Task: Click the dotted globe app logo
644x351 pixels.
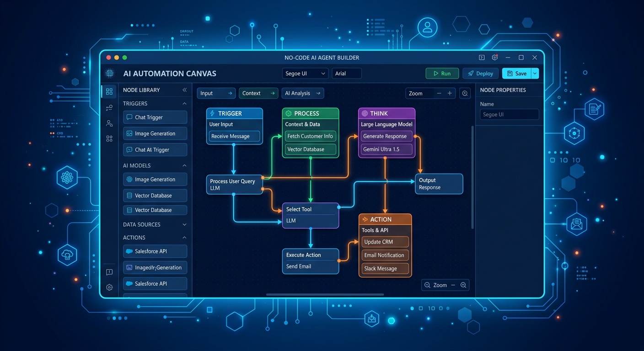Action: (109, 73)
